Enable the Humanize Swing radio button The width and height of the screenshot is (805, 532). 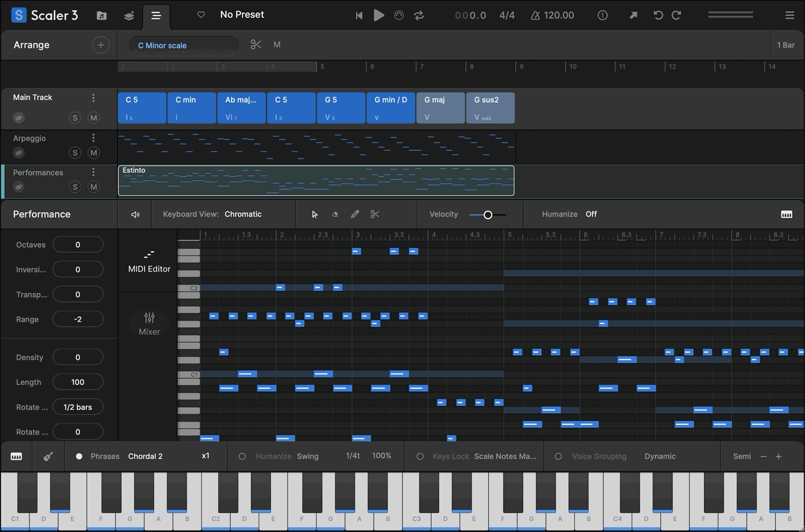[242, 456]
